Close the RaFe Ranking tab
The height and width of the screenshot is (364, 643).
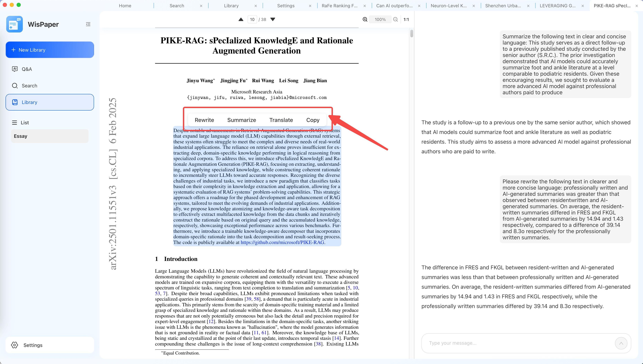point(365,6)
